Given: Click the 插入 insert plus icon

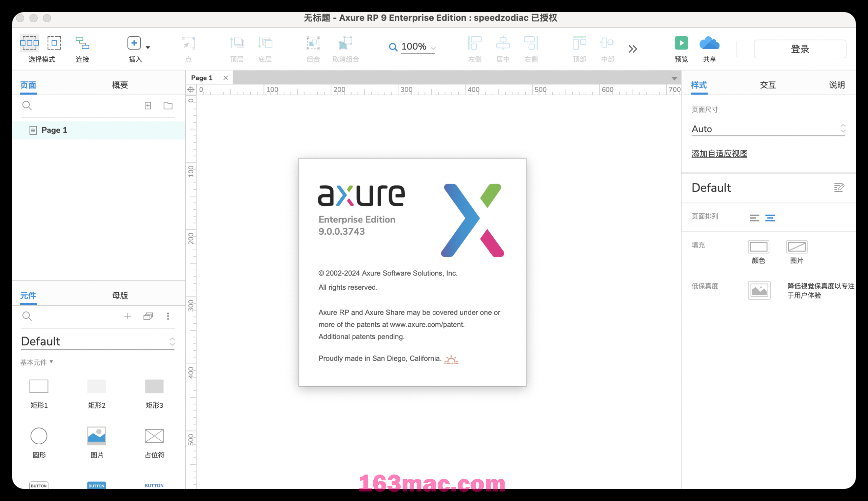Looking at the screenshot, I should tap(134, 43).
